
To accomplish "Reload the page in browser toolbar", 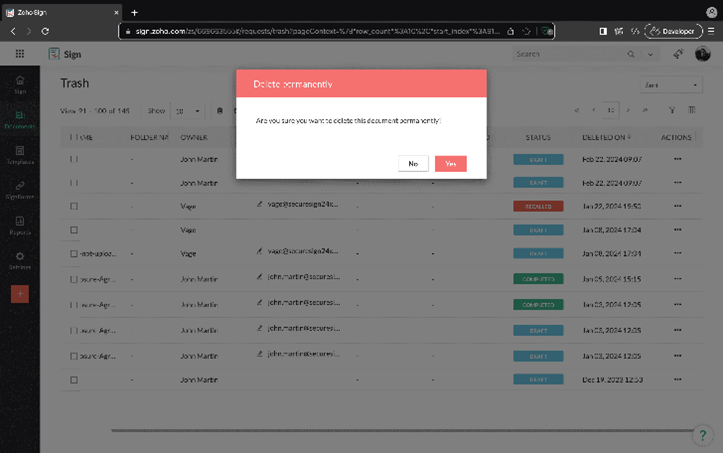I will (46, 31).
